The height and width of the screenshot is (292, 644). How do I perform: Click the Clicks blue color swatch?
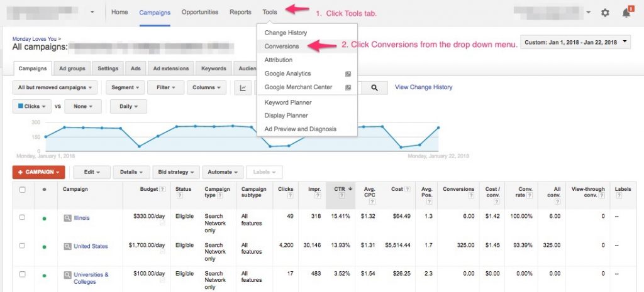(x=21, y=106)
